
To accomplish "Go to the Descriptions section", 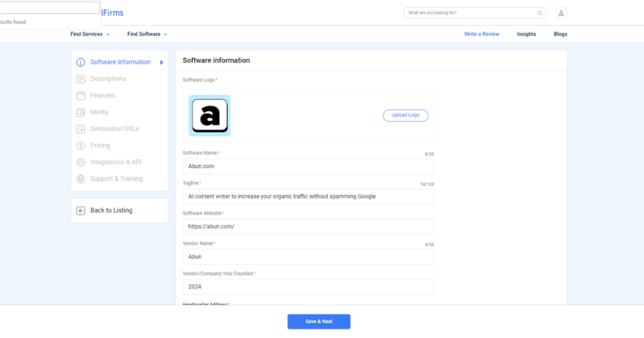I will tap(108, 79).
